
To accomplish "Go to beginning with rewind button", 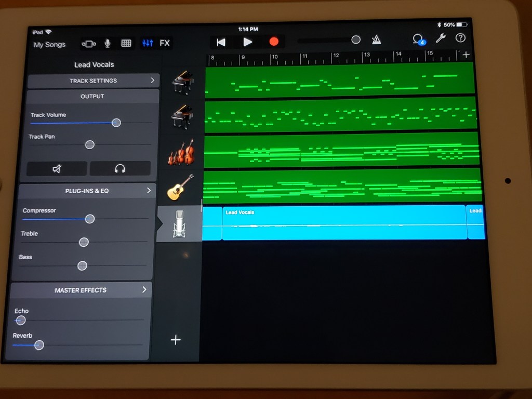I will coord(221,42).
